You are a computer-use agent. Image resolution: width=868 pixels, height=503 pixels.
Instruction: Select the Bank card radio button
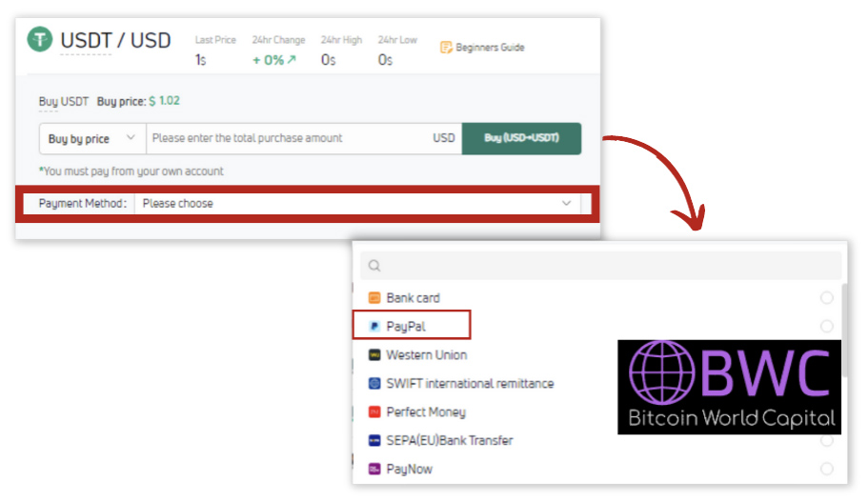pos(826,298)
